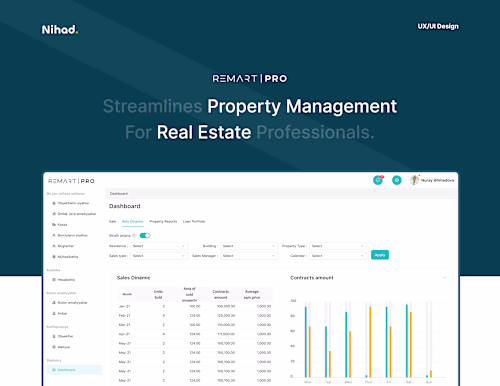Image resolution: width=500 pixels, height=386 pixels.
Task: Select the Feb-21 table row cell
Action: pyautogui.click(x=124, y=315)
